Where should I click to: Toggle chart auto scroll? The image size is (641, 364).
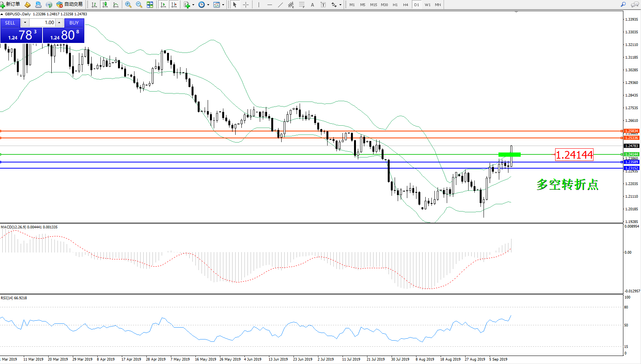click(163, 5)
